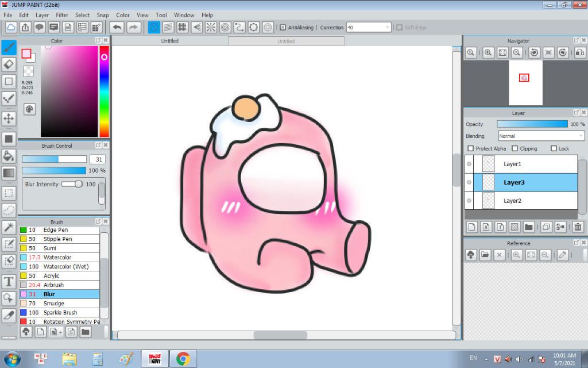Select the Bucket fill tool
This screenshot has height=368, width=588.
pyautogui.click(x=9, y=155)
